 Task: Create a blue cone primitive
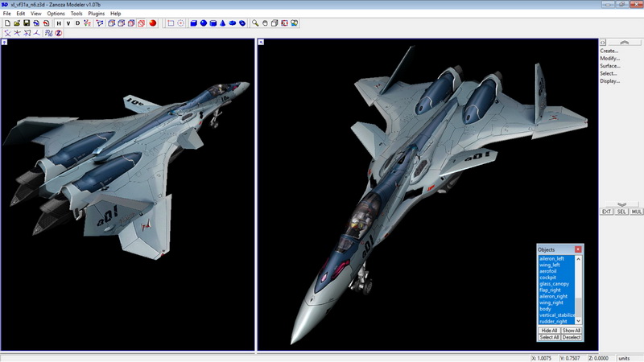223,23
